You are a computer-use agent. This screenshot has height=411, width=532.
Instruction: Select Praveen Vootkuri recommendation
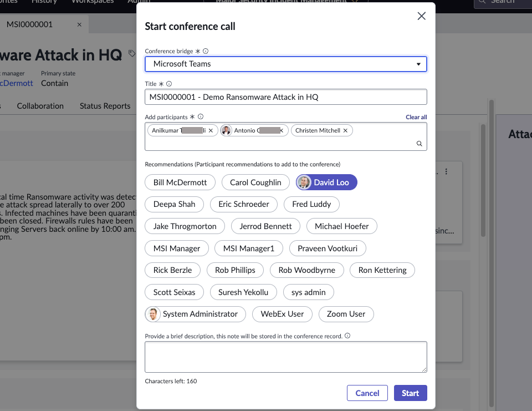[x=328, y=248]
